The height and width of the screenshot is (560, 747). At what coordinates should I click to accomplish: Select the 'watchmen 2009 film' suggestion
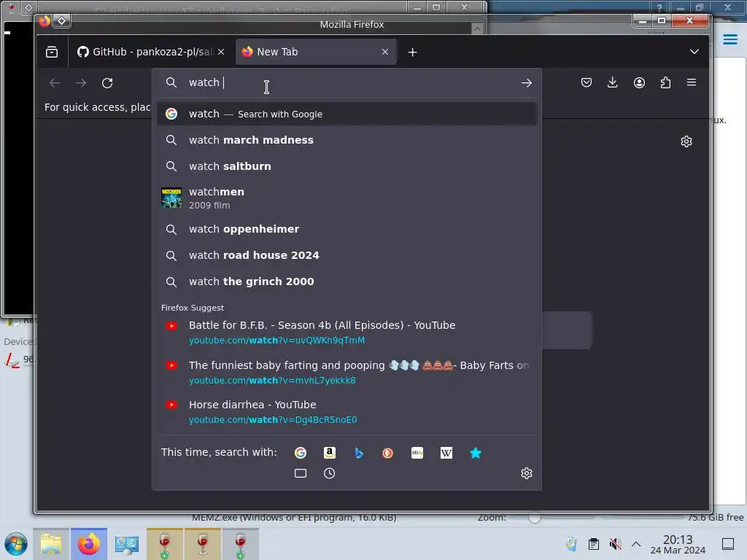pos(347,198)
